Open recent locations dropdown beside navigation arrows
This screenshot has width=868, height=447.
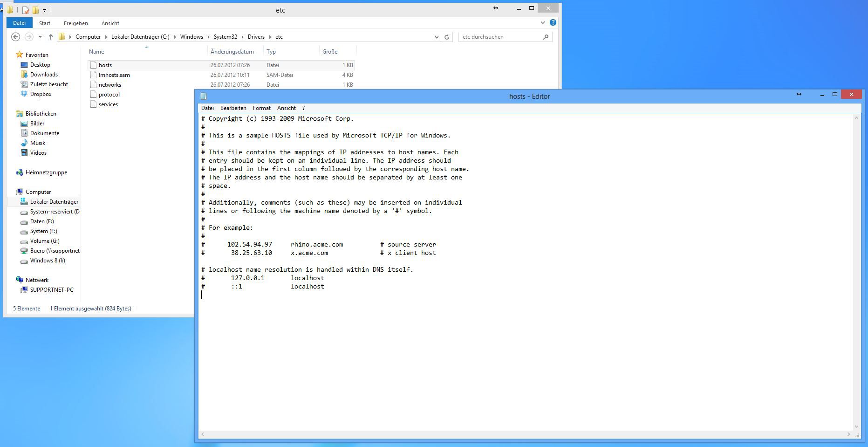tap(40, 37)
